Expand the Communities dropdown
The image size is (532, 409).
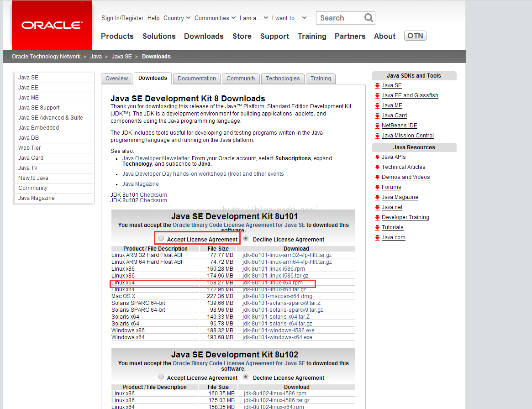point(215,18)
